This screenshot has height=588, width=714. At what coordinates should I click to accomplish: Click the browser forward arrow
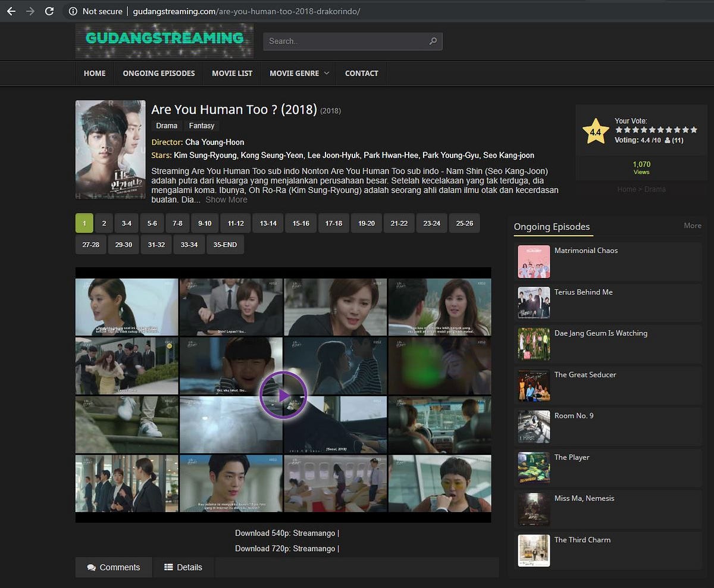30,11
